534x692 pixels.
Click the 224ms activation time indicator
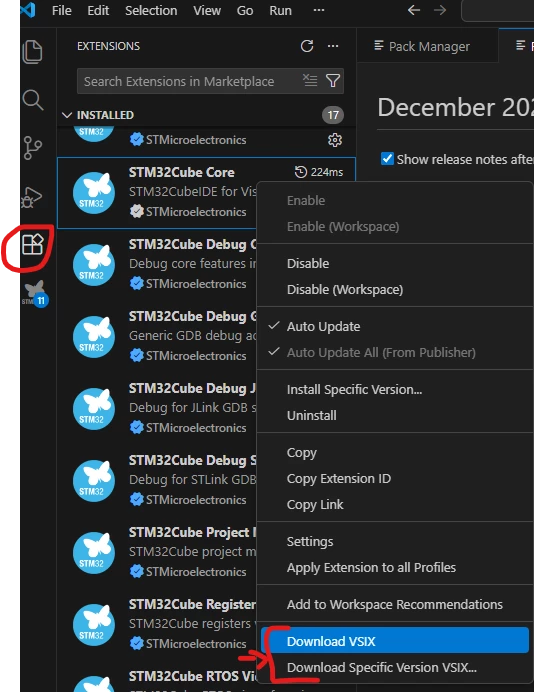pyautogui.click(x=319, y=172)
